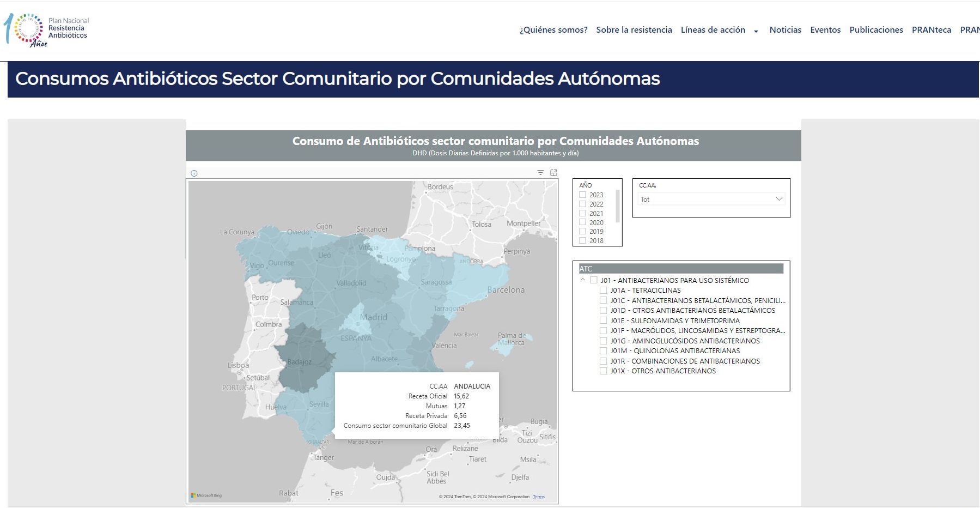Select the Extremadura dark region near Badajoz
Viewport: 980px width, 508px height.
tap(304, 357)
